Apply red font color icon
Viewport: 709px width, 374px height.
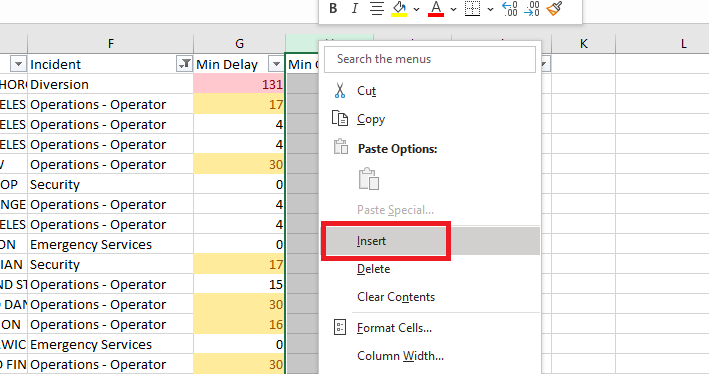(x=436, y=8)
